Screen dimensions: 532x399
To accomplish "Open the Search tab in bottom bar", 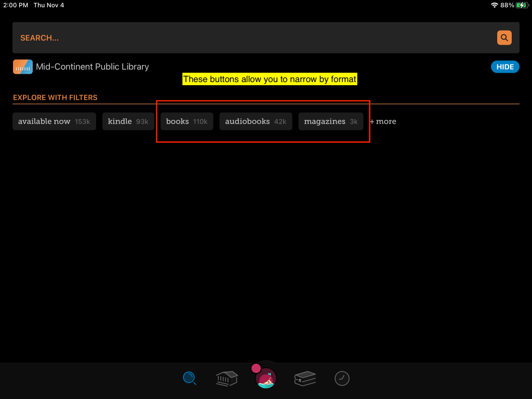I will (190, 378).
